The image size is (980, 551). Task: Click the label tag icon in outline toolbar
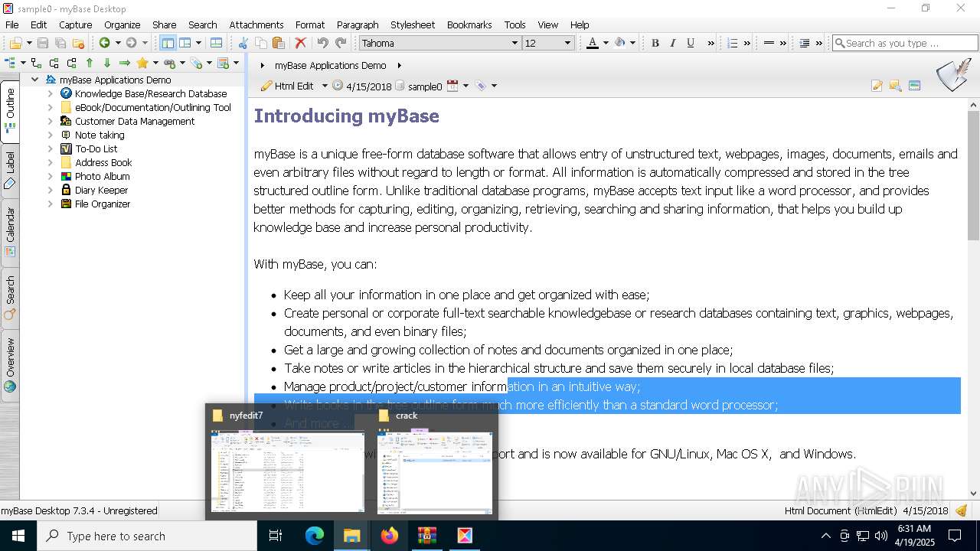point(196,63)
